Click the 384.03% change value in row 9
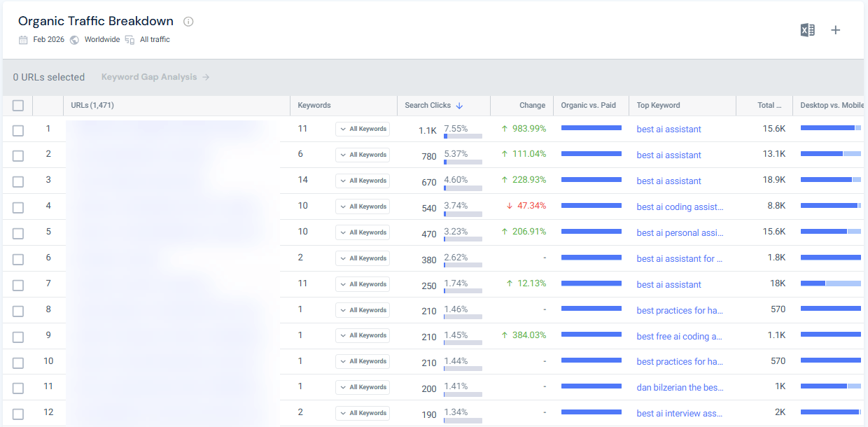 click(x=528, y=335)
